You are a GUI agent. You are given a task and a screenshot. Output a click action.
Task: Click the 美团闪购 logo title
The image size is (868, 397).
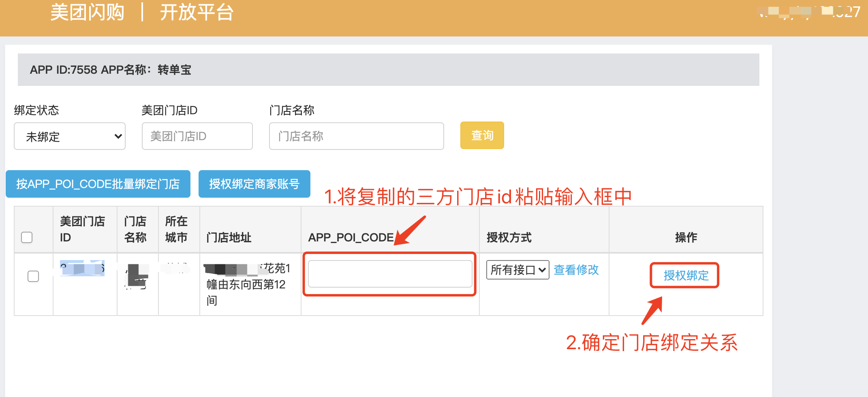click(x=87, y=12)
